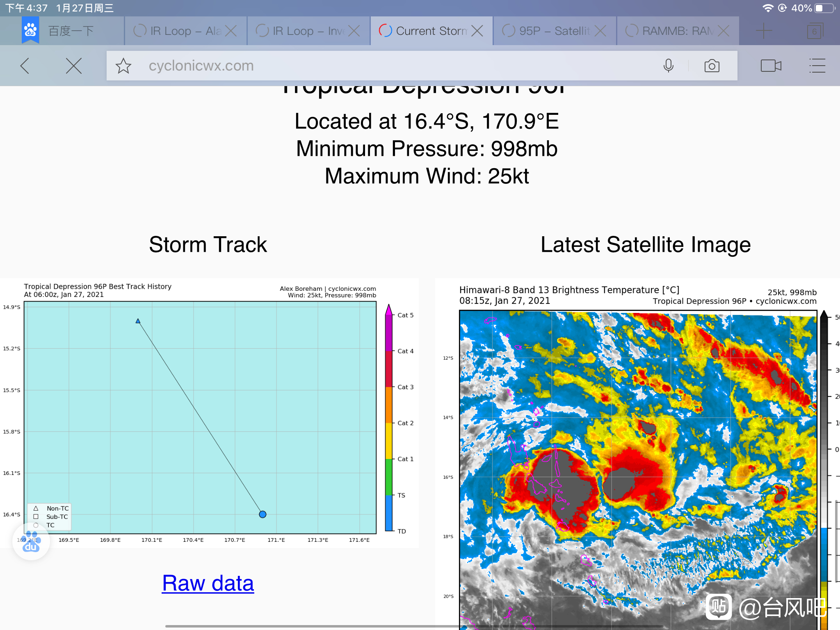840x630 pixels.
Task: Click the Latest Satellite Image heading
Action: (646, 244)
